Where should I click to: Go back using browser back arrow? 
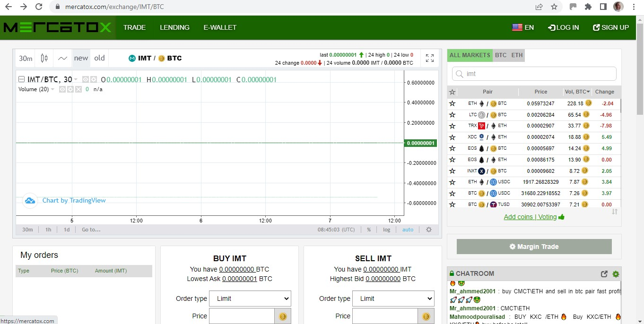click(x=8, y=7)
